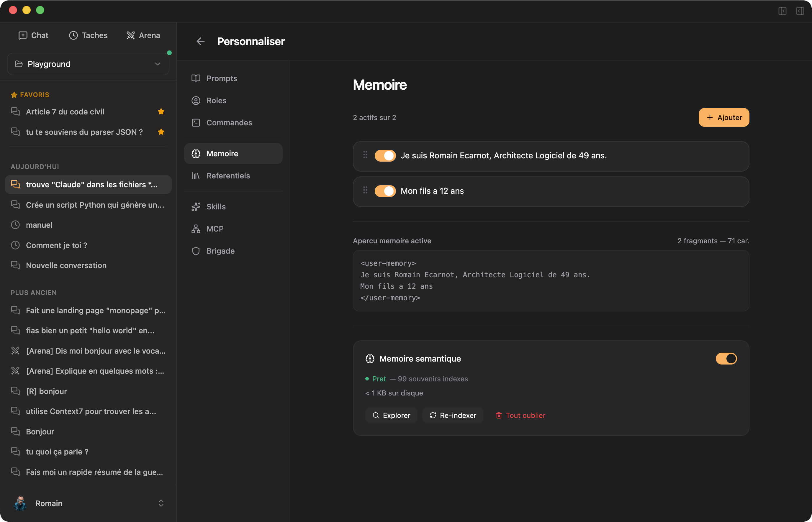This screenshot has width=812, height=522.
Task: Click the drag handle of Mon fils memory
Action: (x=365, y=190)
